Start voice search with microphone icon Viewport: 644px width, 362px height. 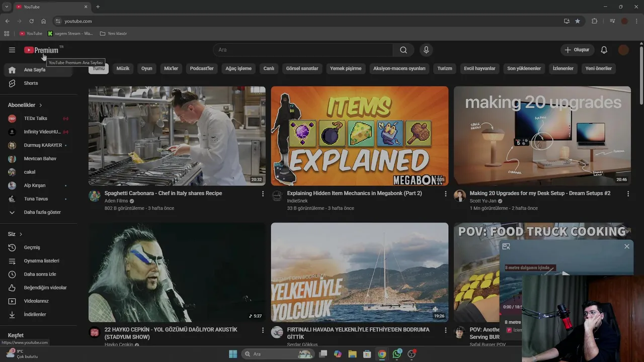point(426,50)
